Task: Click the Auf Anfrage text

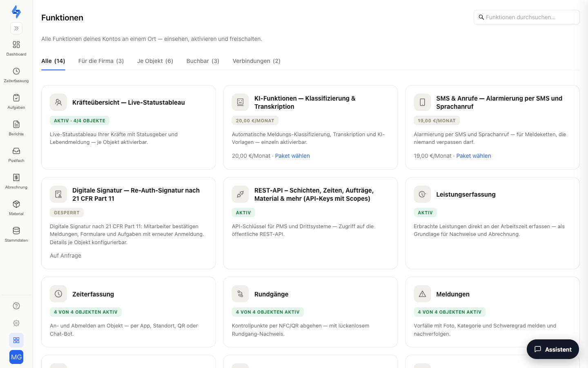Action: tap(66, 256)
